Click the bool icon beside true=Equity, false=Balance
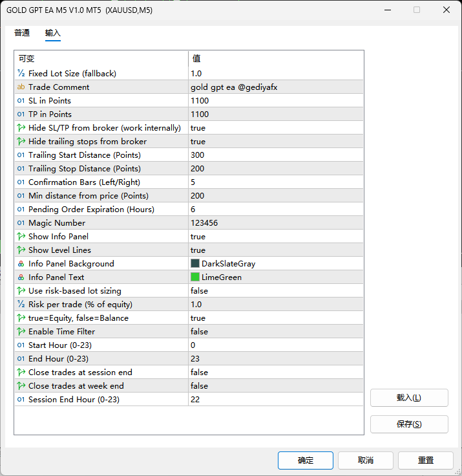 point(21,318)
